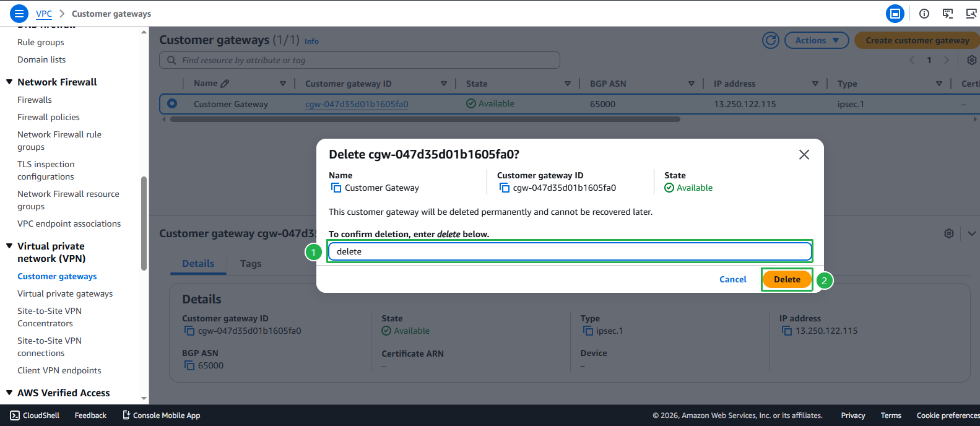
Task: Click Cancel in the delete dialog
Action: pyautogui.click(x=733, y=279)
